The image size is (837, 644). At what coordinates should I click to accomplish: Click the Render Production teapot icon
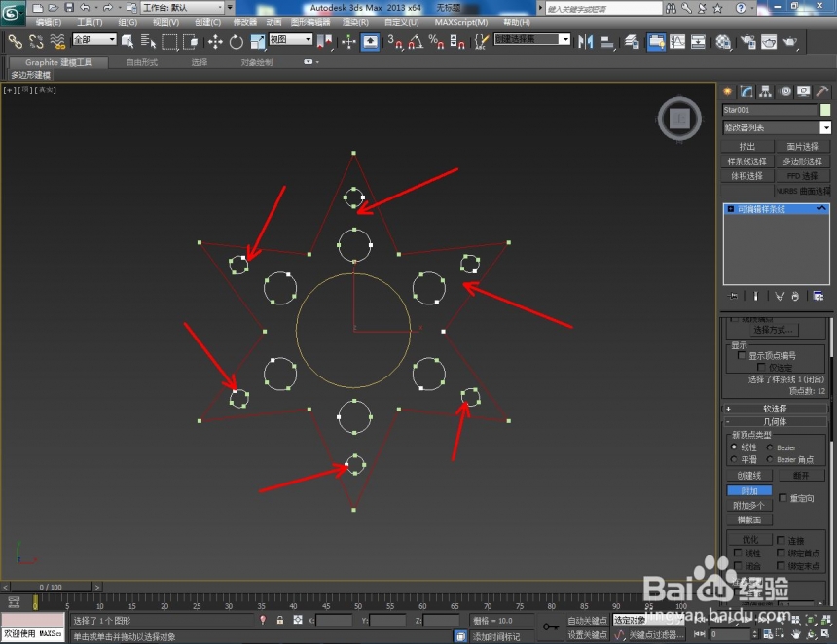pyautogui.click(x=790, y=42)
